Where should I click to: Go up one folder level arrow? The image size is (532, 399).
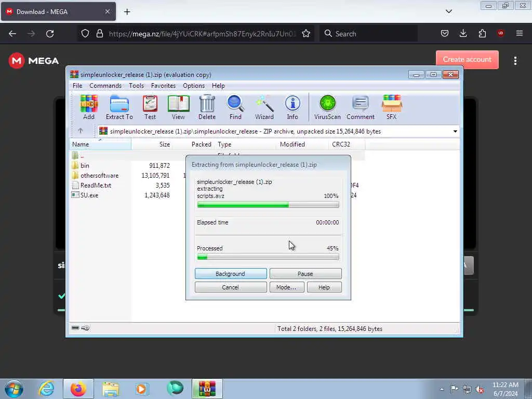click(81, 130)
